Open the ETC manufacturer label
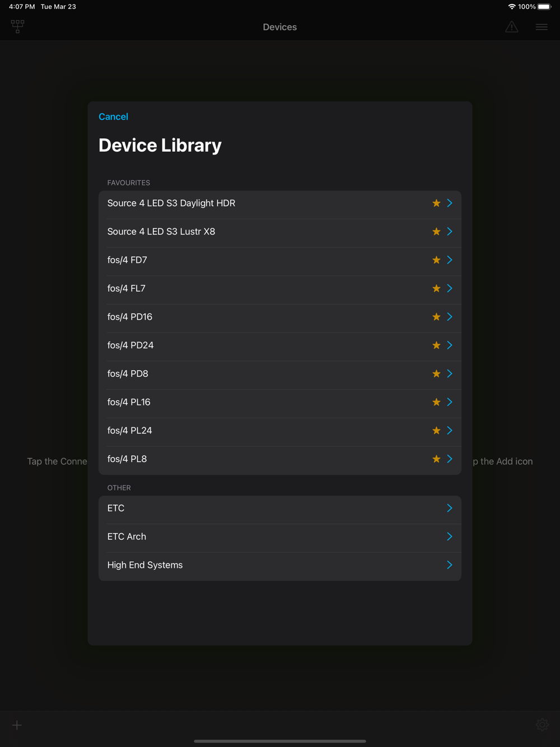 [116, 508]
